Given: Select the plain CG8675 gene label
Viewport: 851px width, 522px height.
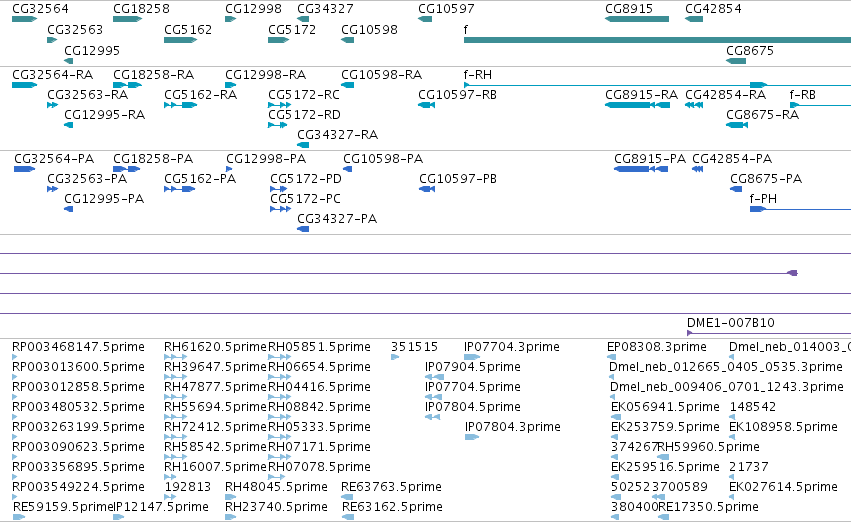Looking at the screenshot, I should (750, 50).
